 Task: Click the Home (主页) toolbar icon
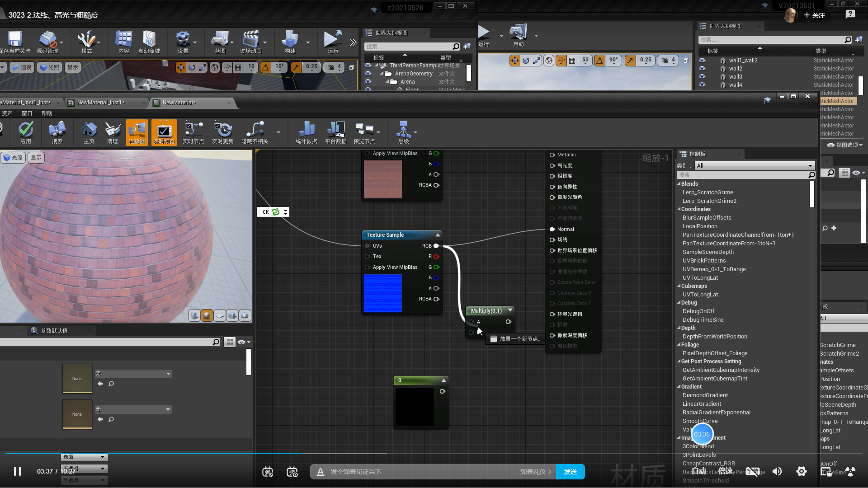point(89,132)
